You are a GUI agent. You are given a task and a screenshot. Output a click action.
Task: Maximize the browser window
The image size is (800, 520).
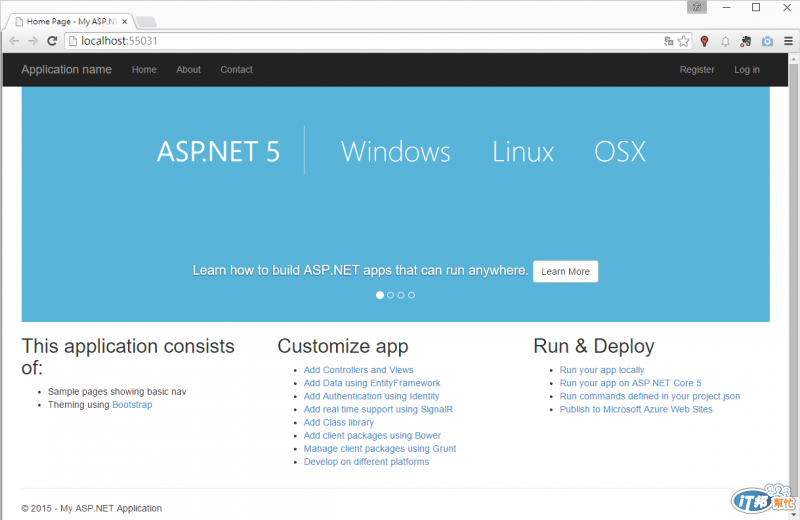coord(756,7)
